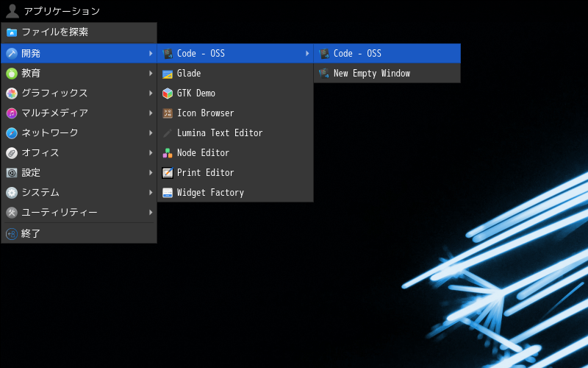Open ファイルを探索 menu entry

pyautogui.click(x=79, y=32)
